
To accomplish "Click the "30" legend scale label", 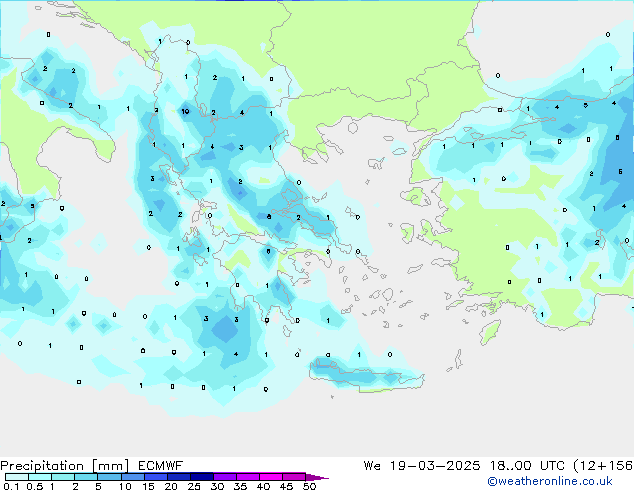I will [217, 486].
